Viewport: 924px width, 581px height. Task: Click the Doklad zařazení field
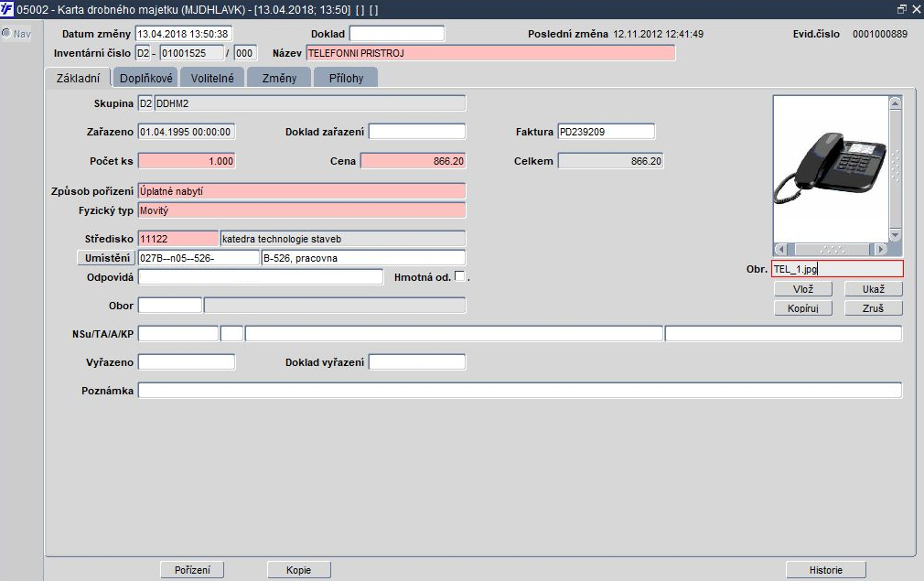417,132
